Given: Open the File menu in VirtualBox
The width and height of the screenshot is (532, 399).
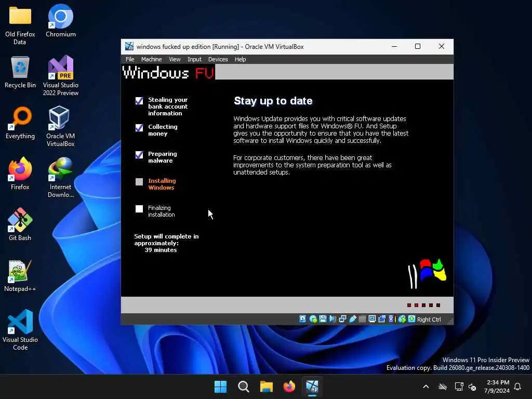Looking at the screenshot, I should tap(130, 59).
